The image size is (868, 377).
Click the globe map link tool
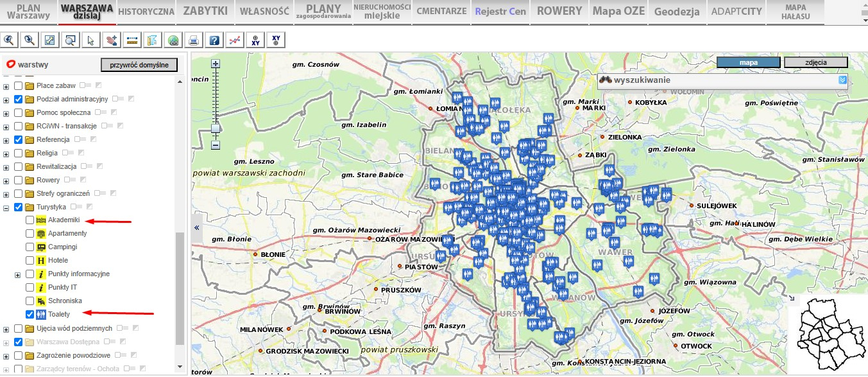click(x=173, y=40)
